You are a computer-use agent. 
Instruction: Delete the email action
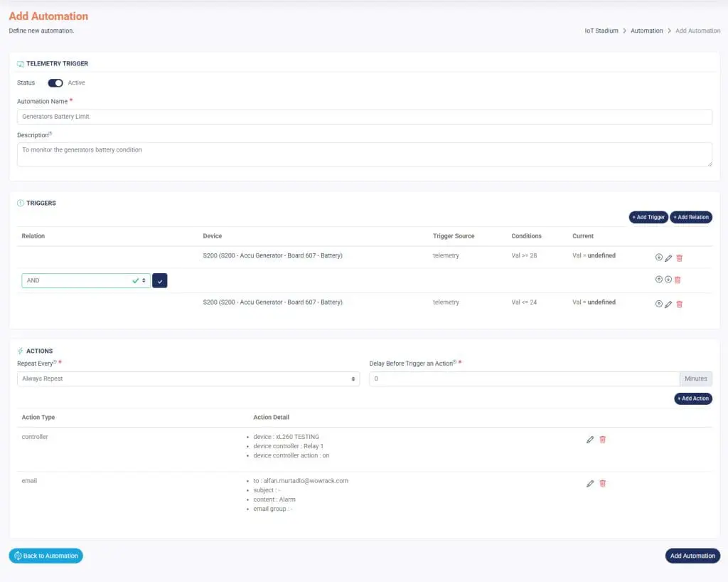point(603,484)
